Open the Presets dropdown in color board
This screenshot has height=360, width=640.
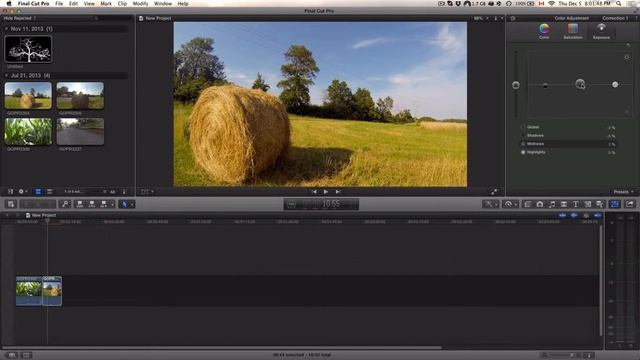(624, 192)
